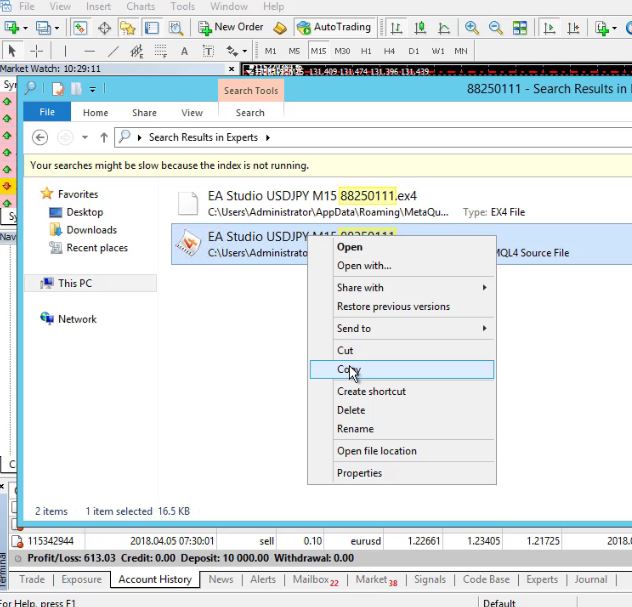This screenshot has height=607, width=632.
Task: Select the candlestick chart icon
Action: [420, 28]
